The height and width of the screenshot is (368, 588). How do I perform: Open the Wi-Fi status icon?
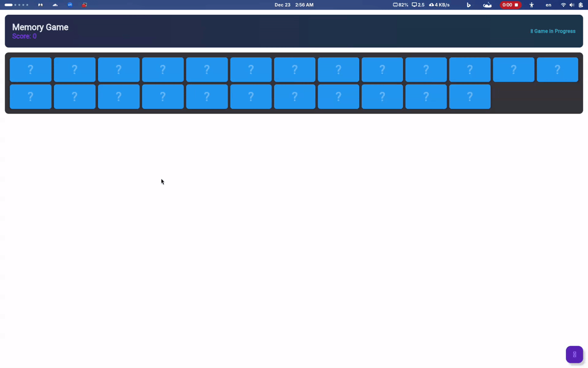point(563,5)
